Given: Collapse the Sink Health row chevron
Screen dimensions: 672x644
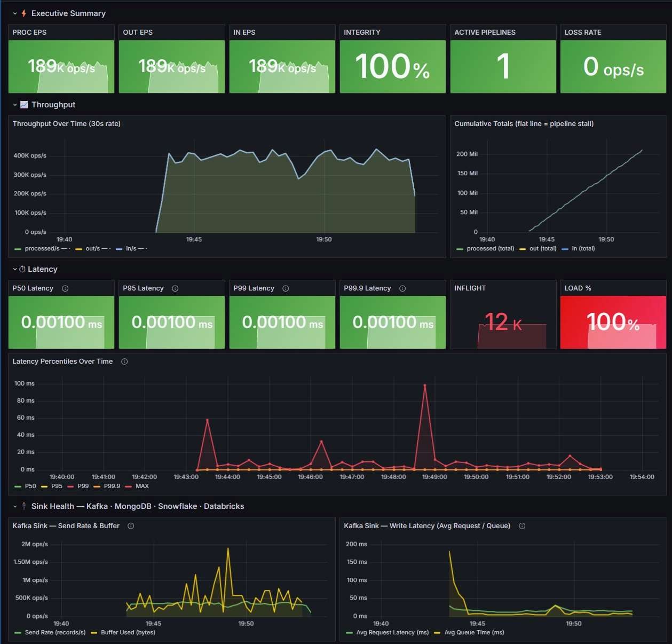Looking at the screenshot, I should (15, 506).
